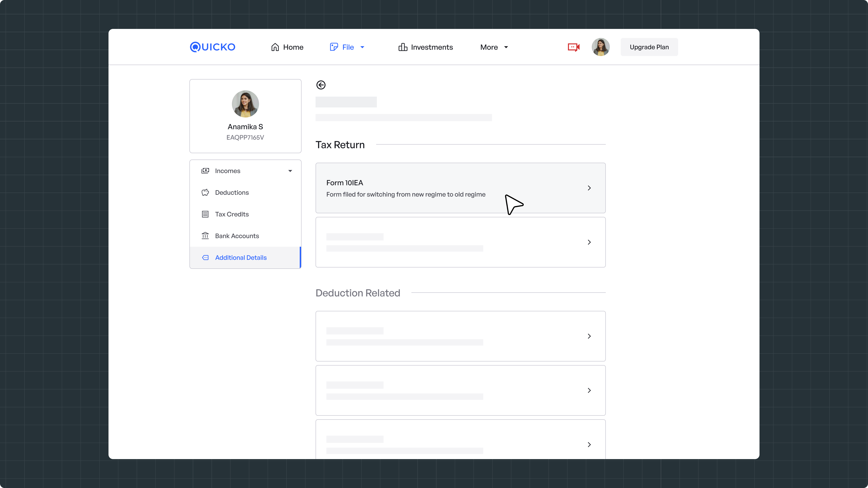Click the Tax Return section heading
868x488 pixels.
point(340,145)
